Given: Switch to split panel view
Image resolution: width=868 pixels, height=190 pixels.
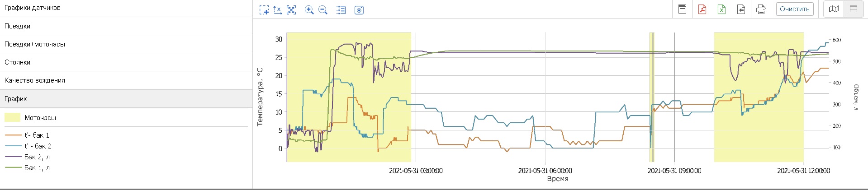Looking at the screenshot, I should [x=854, y=9].
